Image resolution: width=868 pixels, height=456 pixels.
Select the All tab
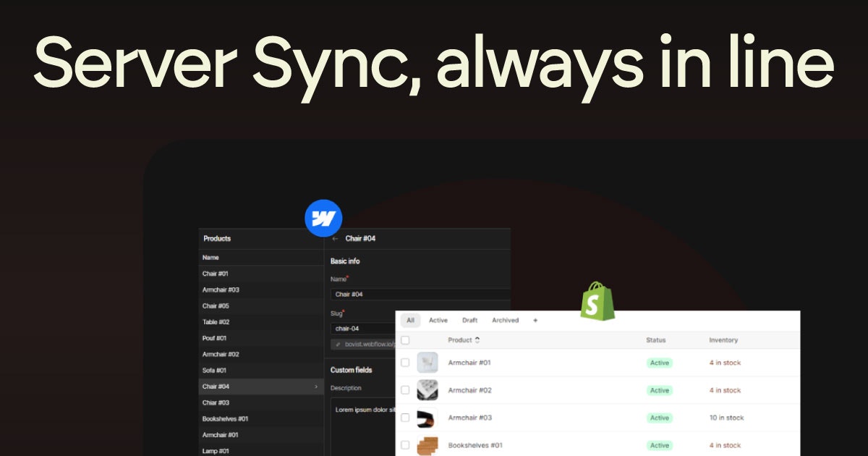click(x=410, y=320)
